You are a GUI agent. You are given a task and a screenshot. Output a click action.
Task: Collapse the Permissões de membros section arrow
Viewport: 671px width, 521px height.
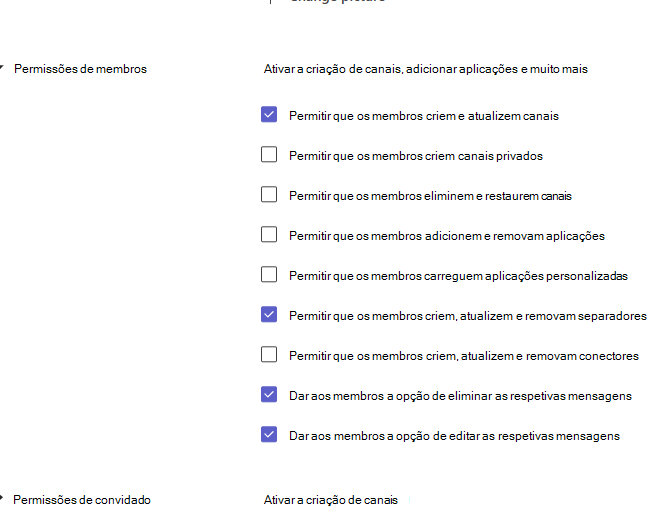[2, 68]
